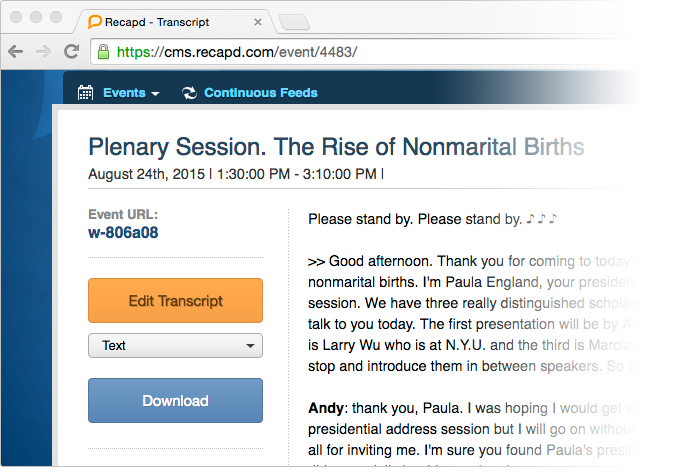
Task: Click the blue Download button
Action: [175, 401]
